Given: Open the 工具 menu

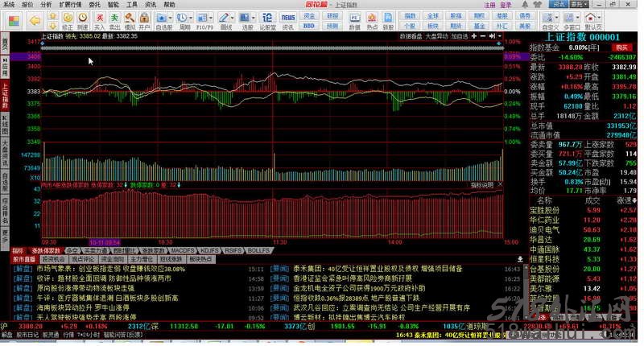Looking at the screenshot, I should coord(132,5).
